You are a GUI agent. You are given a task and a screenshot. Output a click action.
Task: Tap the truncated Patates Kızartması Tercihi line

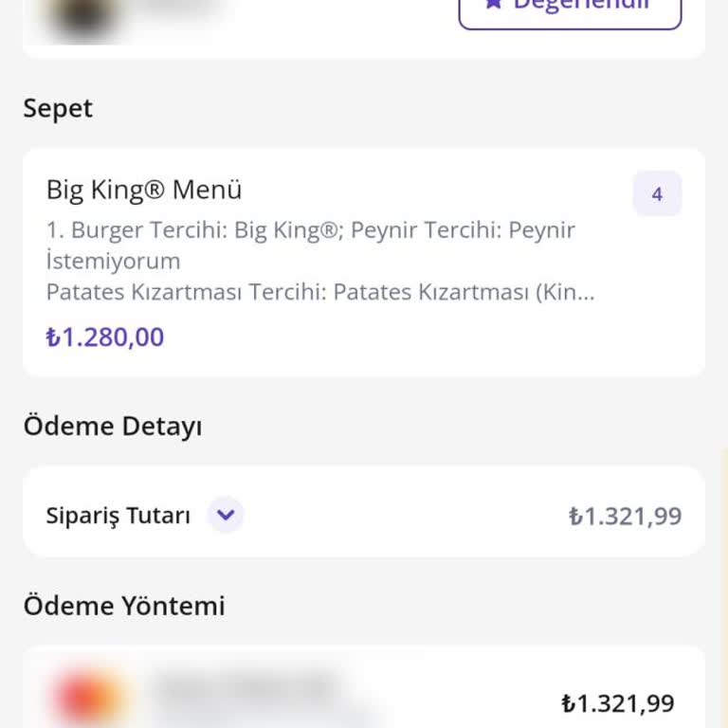coord(320,292)
